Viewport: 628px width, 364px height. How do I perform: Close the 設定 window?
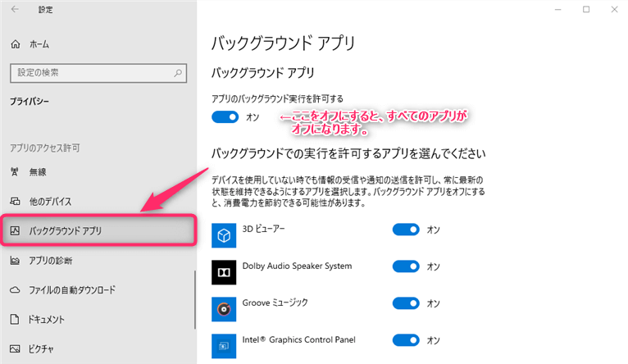(614, 9)
